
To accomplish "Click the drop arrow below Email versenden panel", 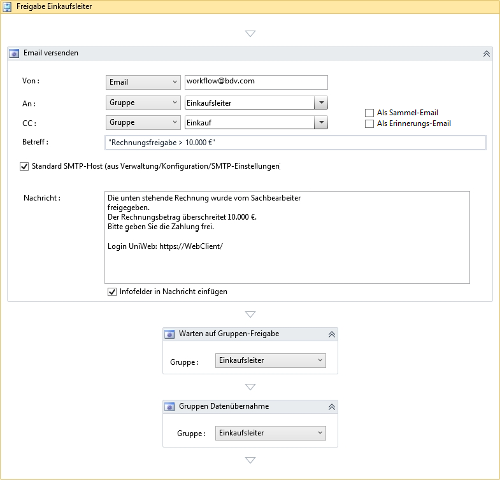I will point(250,314).
